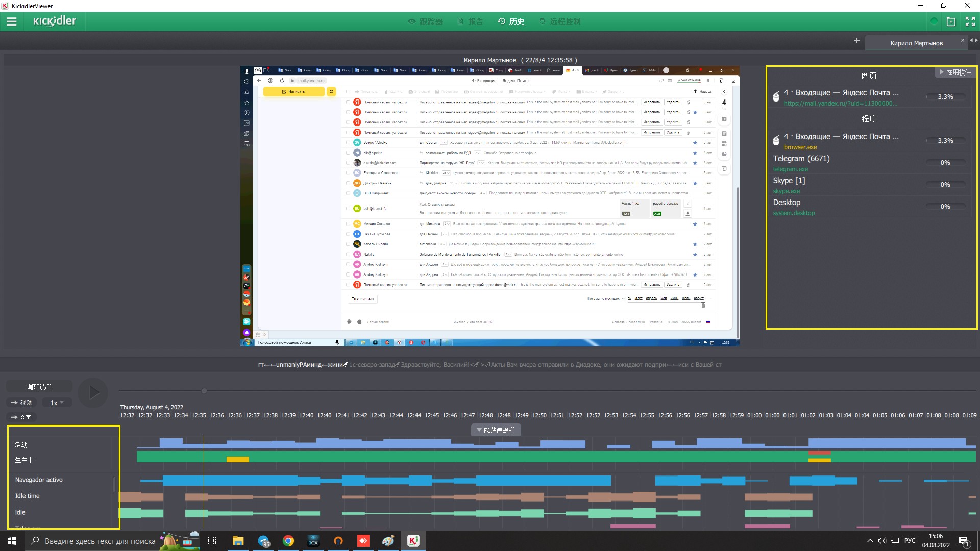Open AnyDesk from the taskbar
This screenshot has width=980, height=551.
coord(363,541)
